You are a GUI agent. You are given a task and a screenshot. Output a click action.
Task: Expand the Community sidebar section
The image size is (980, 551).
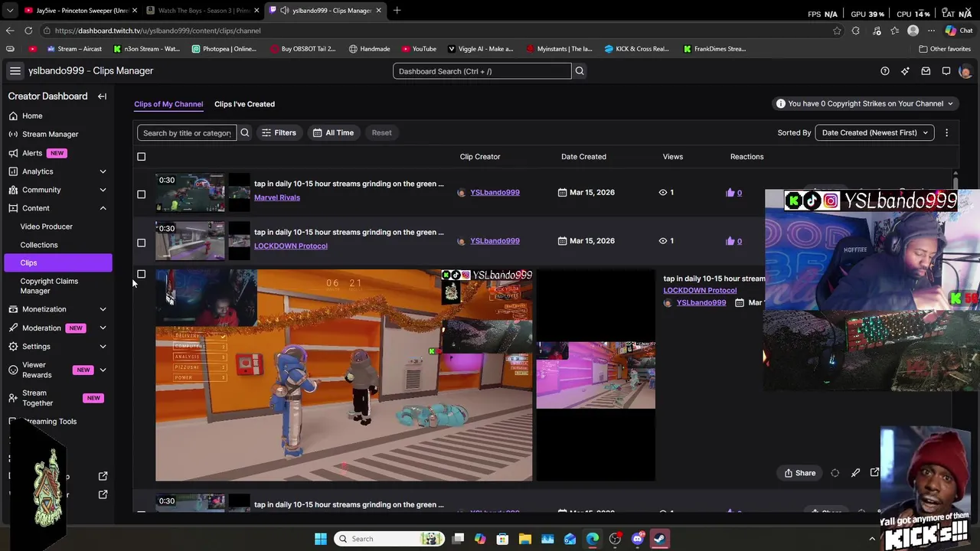pyautogui.click(x=103, y=190)
